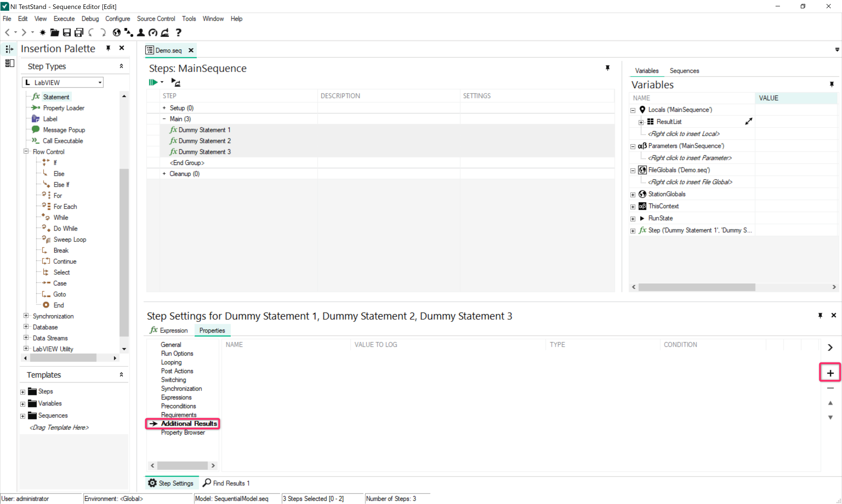Viewport: 842px width, 504px height.
Task: Open Station Globals toolbar icon
Action: click(117, 33)
